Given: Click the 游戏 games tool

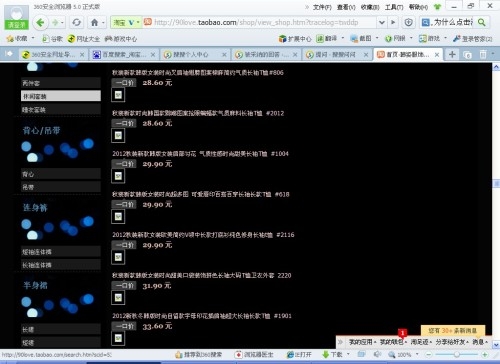Looking at the screenshot, I should [430, 39].
